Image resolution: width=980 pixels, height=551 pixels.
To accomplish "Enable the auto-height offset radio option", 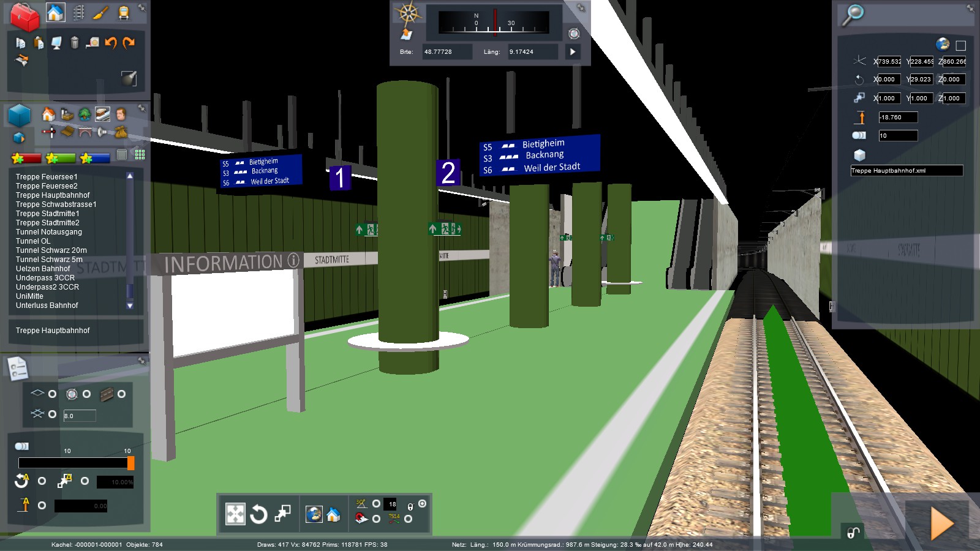I will 42,506.
